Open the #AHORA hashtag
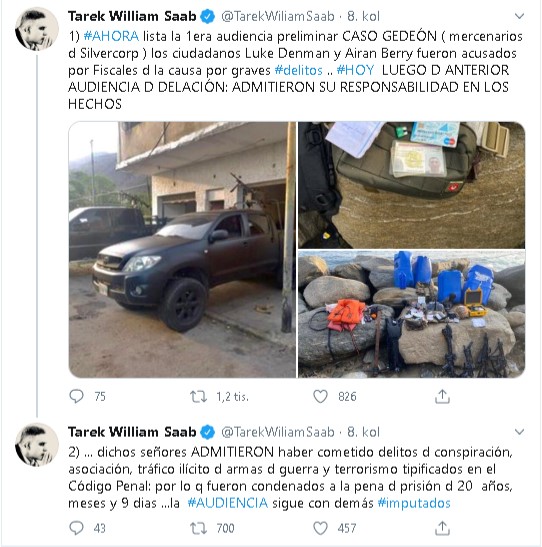This screenshot has height=547, width=542. tap(111, 36)
